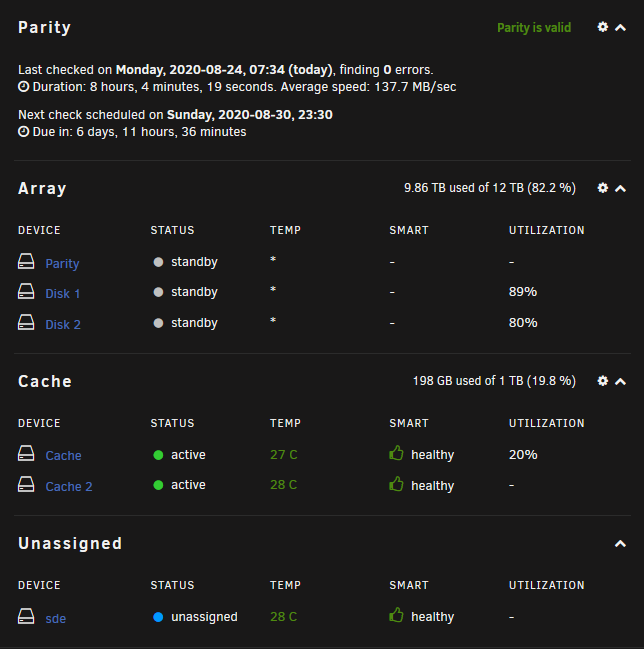Open the Parity device link
The width and height of the screenshot is (644, 649).
point(62,264)
